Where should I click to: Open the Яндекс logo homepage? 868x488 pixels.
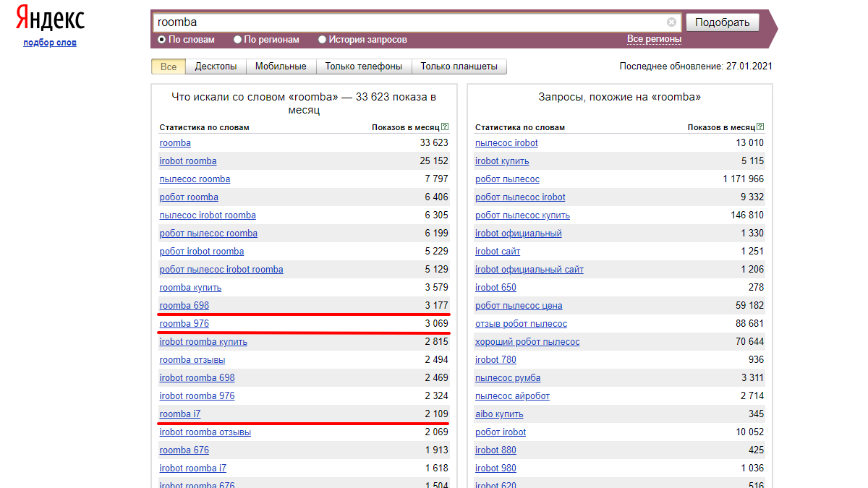click(50, 19)
